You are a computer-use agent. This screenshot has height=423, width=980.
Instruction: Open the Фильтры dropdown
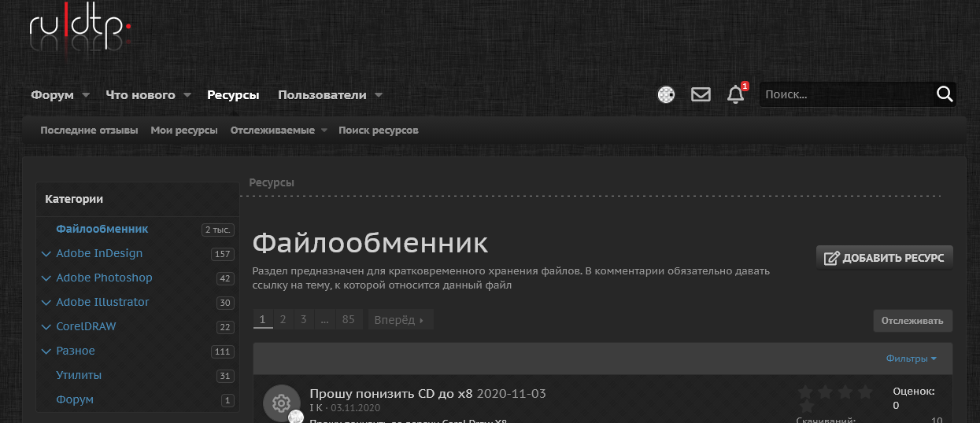[911, 359]
